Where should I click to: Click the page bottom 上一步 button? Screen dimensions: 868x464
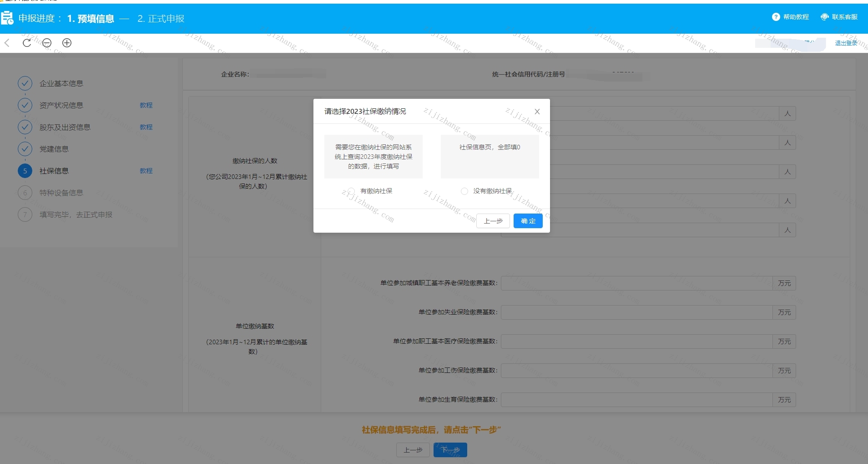[413, 450]
